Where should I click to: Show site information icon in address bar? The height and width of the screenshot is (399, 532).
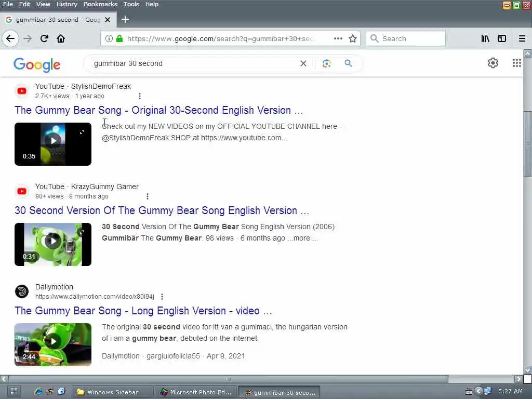coord(109,38)
